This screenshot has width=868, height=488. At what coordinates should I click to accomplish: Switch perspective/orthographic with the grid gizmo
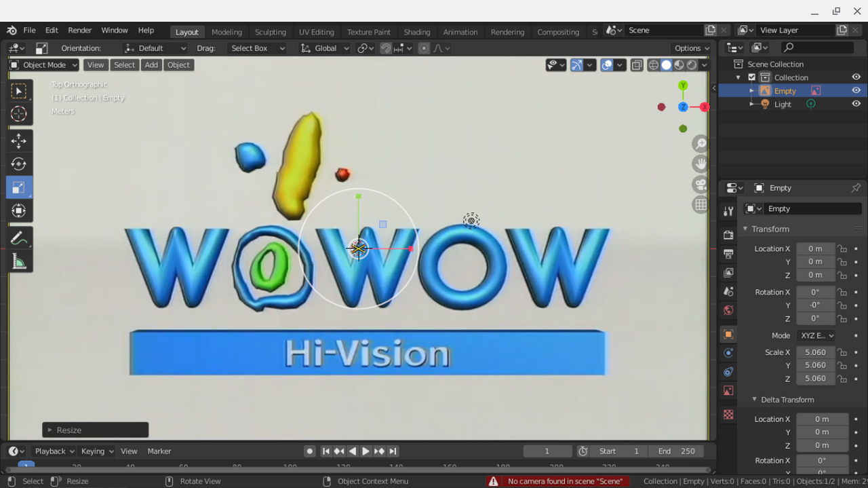pyautogui.click(x=701, y=204)
